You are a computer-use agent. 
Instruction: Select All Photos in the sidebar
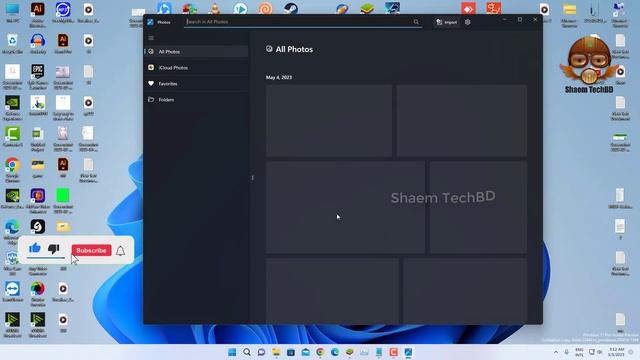pyautogui.click(x=196, y=51)
